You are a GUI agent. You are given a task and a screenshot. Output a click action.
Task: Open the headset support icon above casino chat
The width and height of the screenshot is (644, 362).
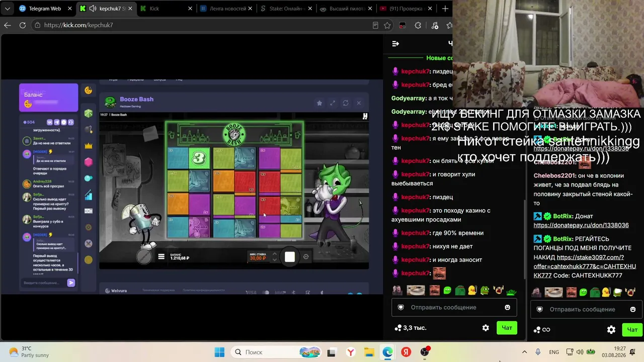tap(71, 122)
